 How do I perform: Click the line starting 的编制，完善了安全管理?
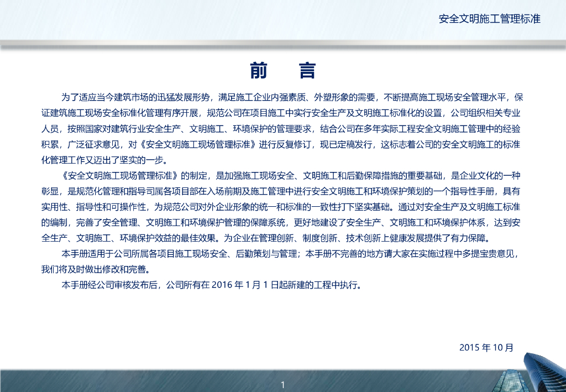281,223
